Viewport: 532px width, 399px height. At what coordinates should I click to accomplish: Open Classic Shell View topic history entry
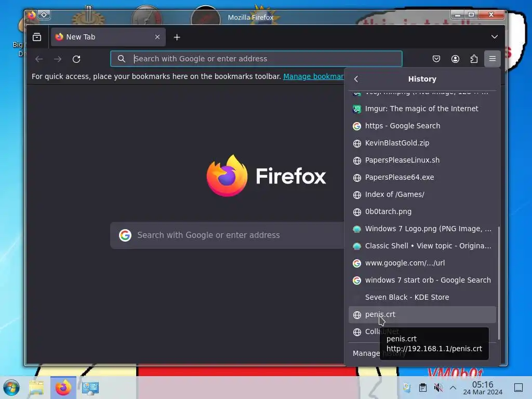pyautogui.click(x=422, y=246)
